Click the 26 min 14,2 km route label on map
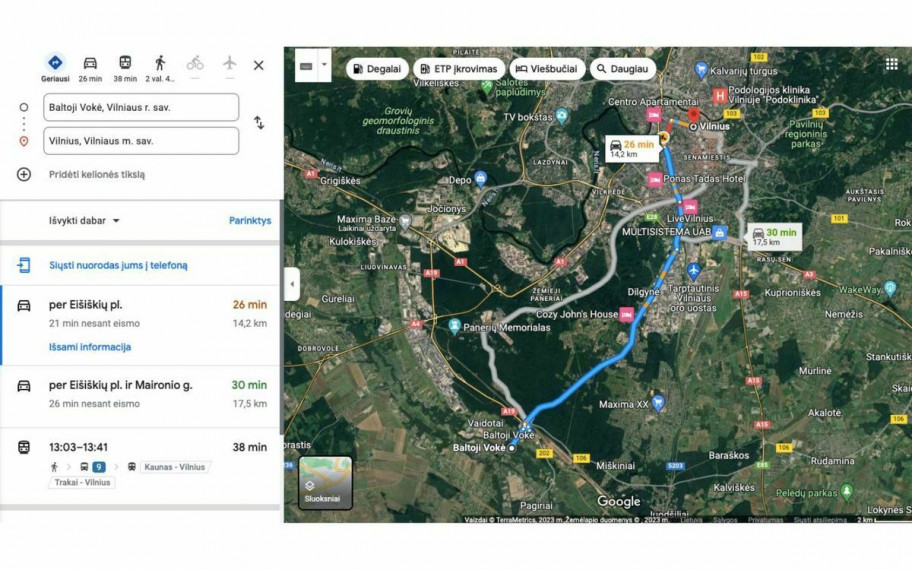The width and height of the screenshot is (912, 570). (632, 148)
